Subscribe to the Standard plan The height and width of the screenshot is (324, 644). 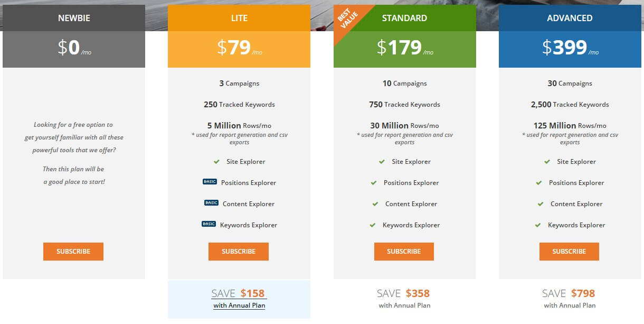pos(404,252)
